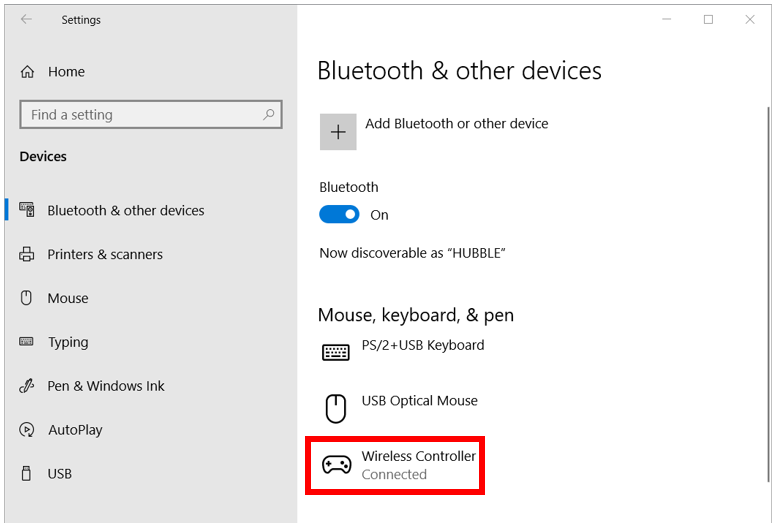Click the plus icon to add device
776x529 pixels.
coord(338,132)
